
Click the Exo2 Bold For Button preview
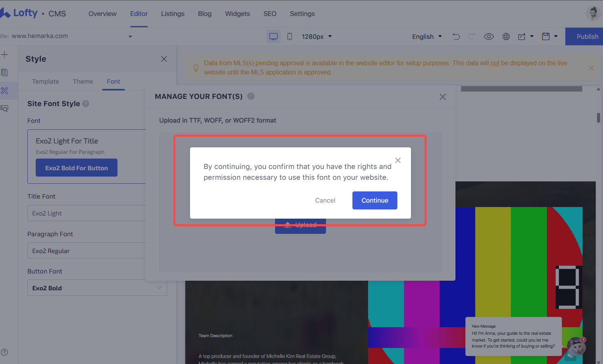77,168
